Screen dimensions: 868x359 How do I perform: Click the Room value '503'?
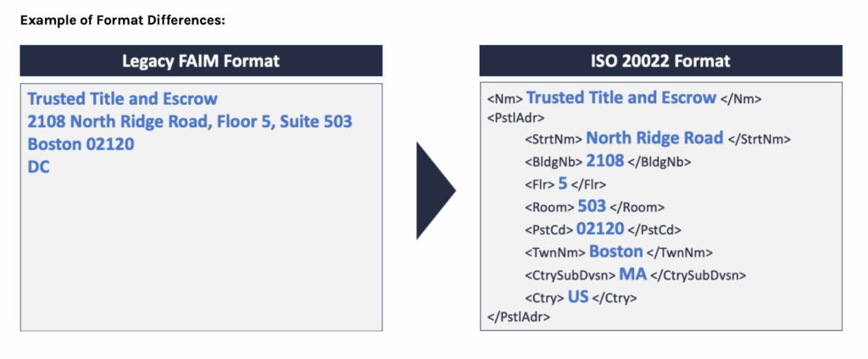point(593,207)
